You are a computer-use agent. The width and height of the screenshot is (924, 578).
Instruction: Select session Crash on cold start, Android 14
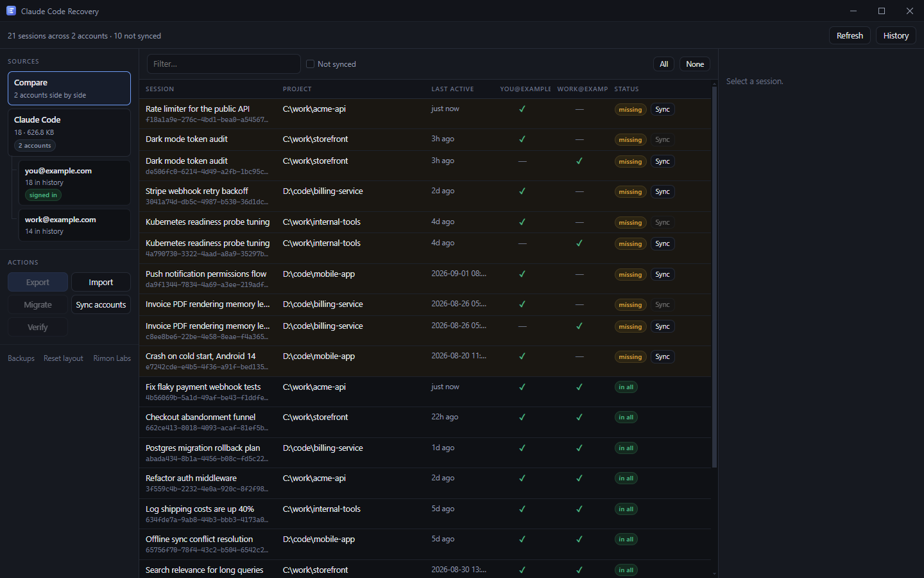425,362
